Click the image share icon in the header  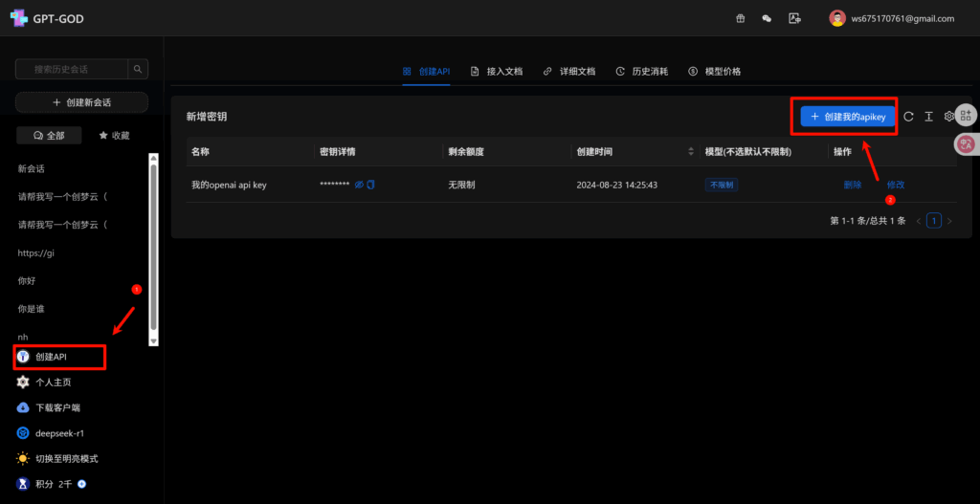[793, 18]
